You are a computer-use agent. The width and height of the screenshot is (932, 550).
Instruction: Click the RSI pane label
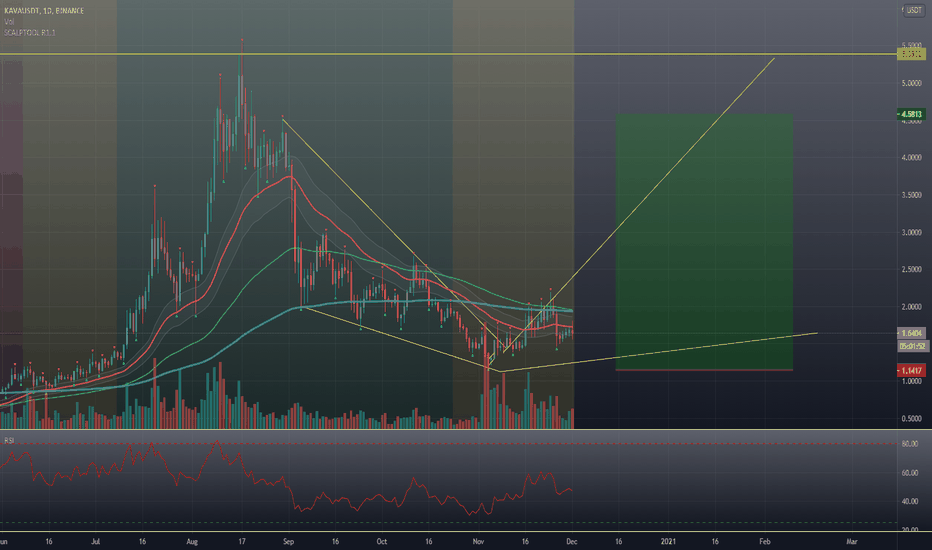tap(9, 440)
